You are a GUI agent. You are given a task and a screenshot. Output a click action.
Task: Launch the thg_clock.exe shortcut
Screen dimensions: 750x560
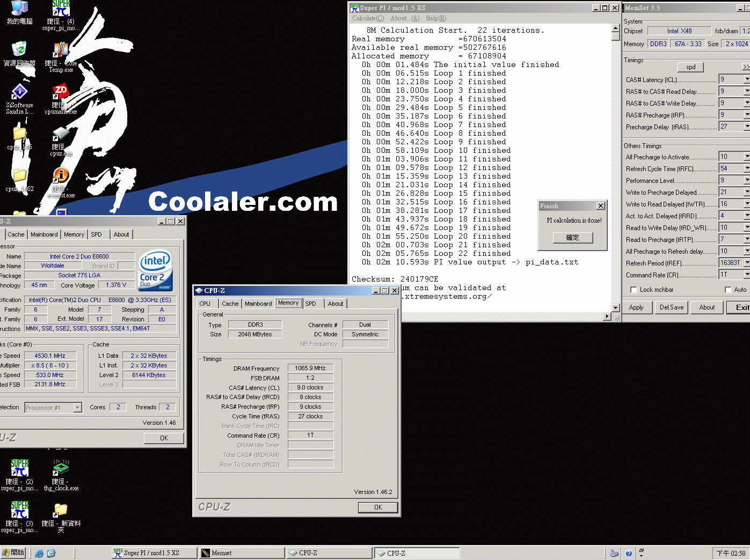pos(61,475)
